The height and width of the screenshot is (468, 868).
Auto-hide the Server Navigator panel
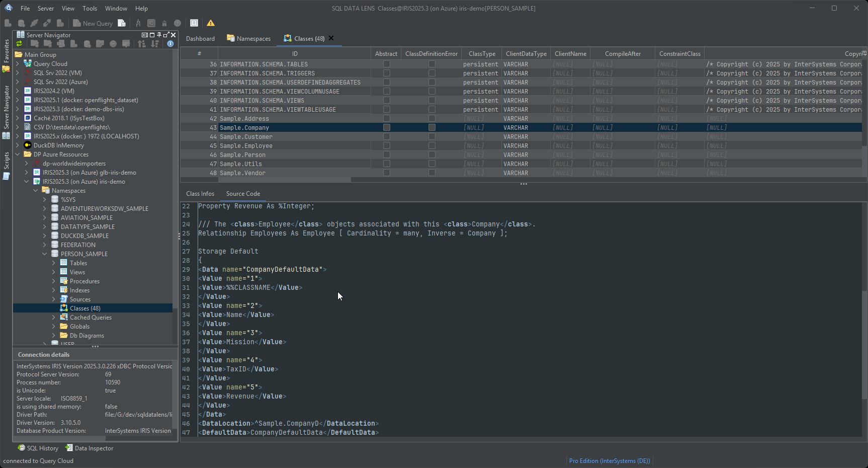pos(145,35)
